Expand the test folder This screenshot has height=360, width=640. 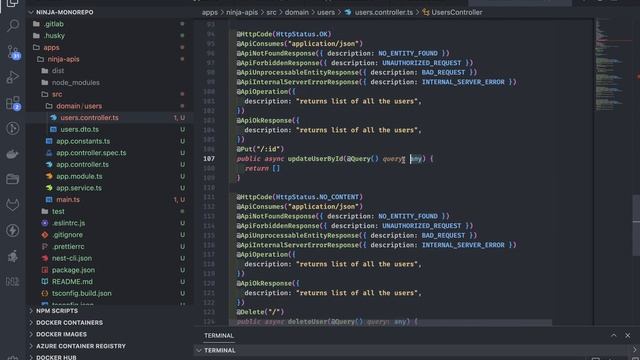tap(58, 211)
